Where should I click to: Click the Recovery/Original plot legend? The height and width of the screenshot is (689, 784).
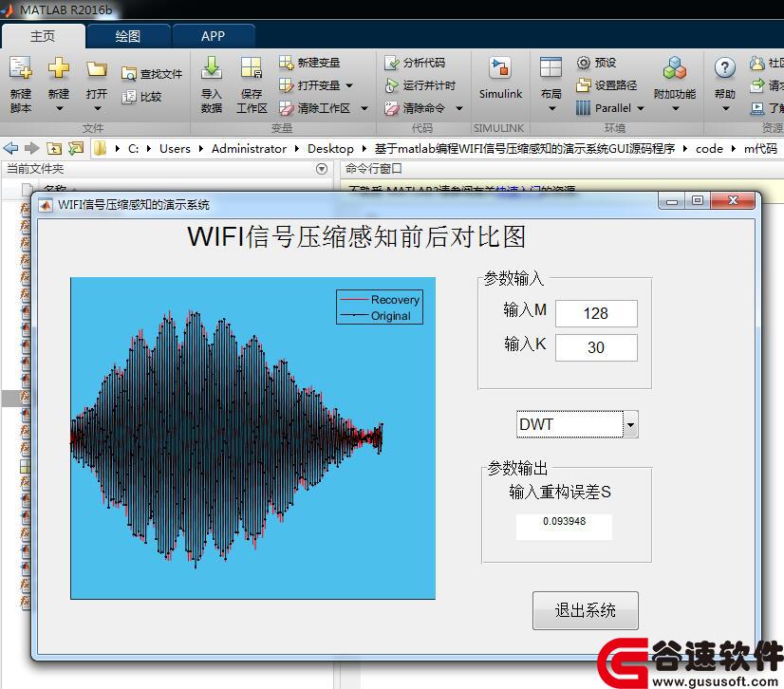tap(380, 307)
